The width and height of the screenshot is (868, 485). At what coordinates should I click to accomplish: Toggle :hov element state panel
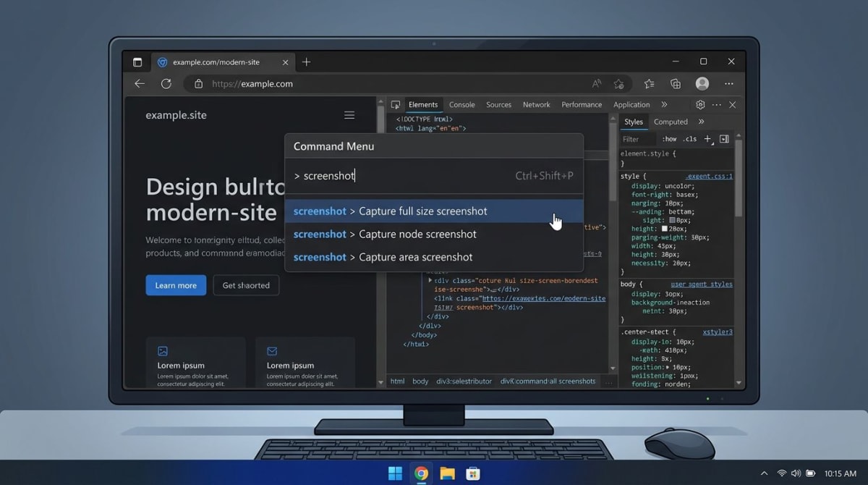(x=670, y=139)
